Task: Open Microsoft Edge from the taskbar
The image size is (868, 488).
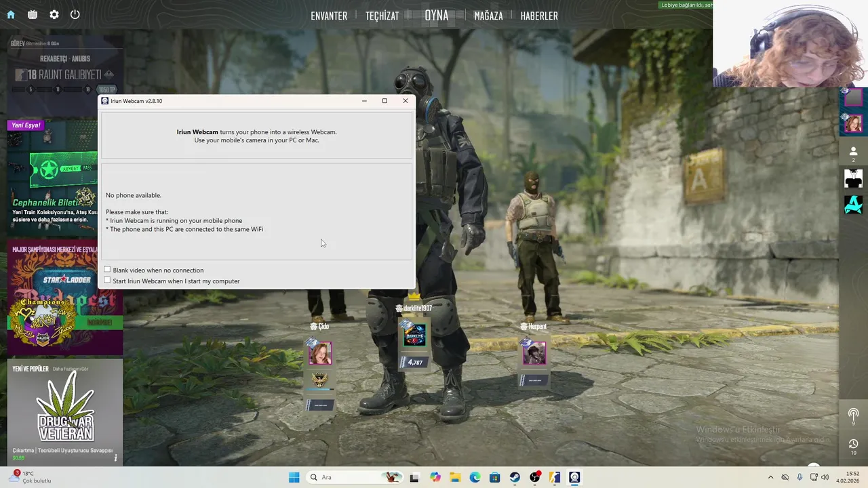Action: click(475, 477)
